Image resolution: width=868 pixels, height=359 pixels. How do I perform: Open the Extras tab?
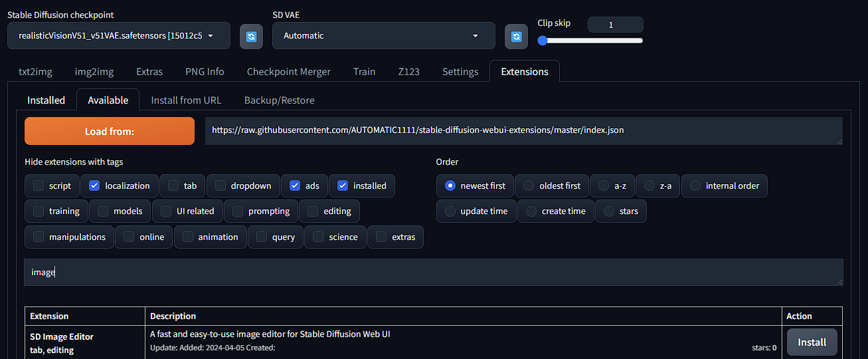(149, 72)
